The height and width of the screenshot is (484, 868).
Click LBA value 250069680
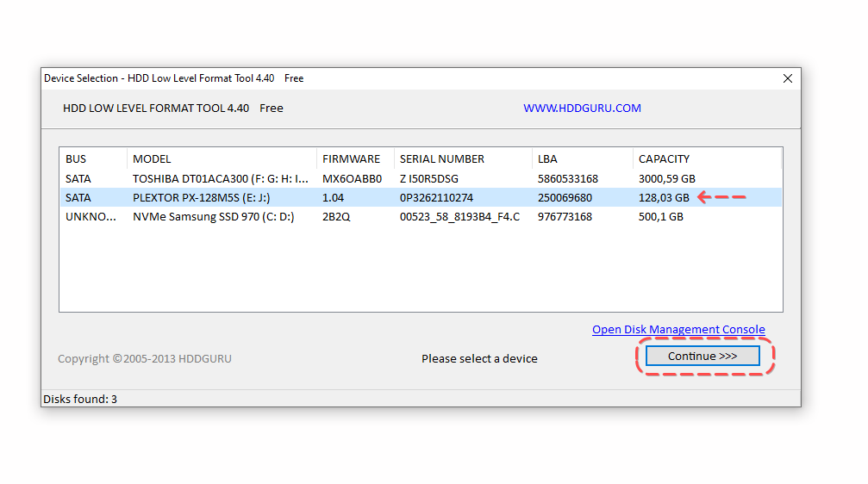tap(565, 197)
